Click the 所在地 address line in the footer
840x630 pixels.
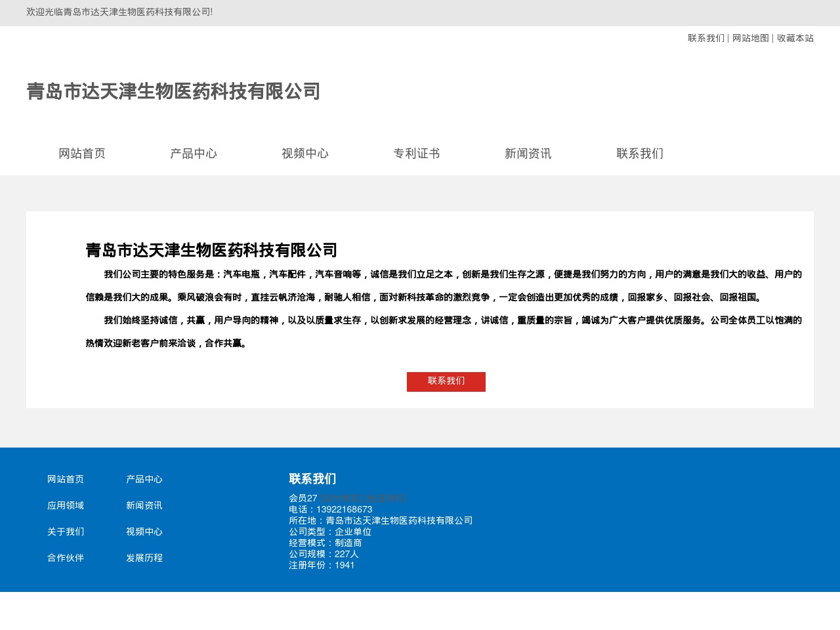point(381,520)
